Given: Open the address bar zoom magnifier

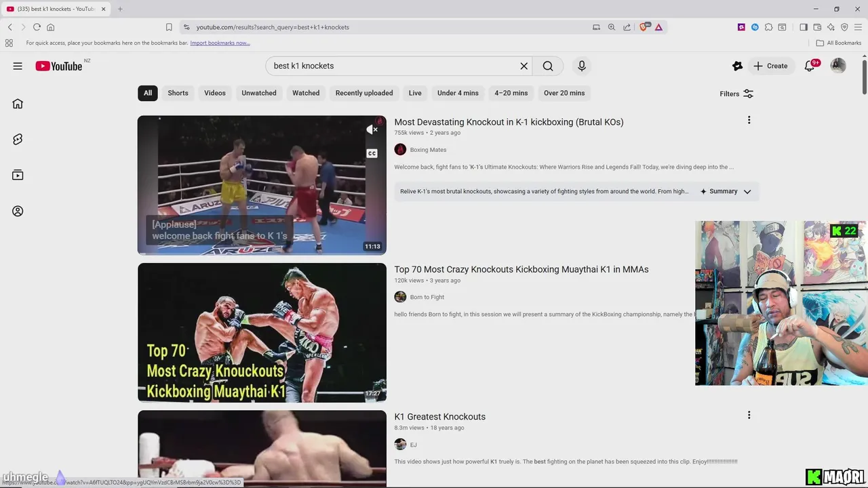Looking at the screenshot, I should pyautogui.click(x=611, y=27).
